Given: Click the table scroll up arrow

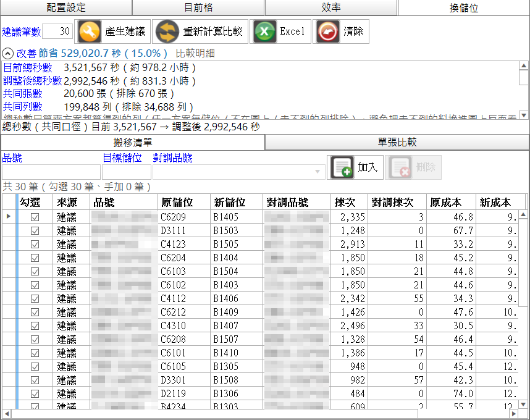Looking at the screenshot, I should [x=523, y=214].
